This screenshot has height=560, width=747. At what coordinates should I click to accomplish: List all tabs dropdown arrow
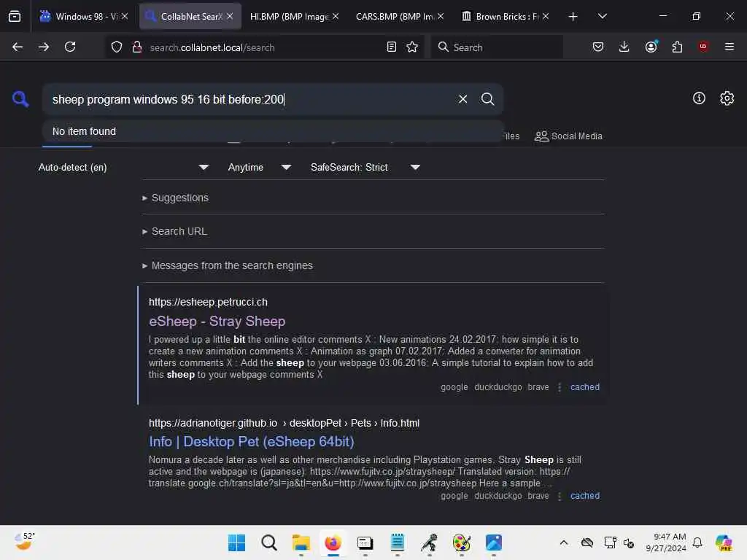click(x=602, y=17)
